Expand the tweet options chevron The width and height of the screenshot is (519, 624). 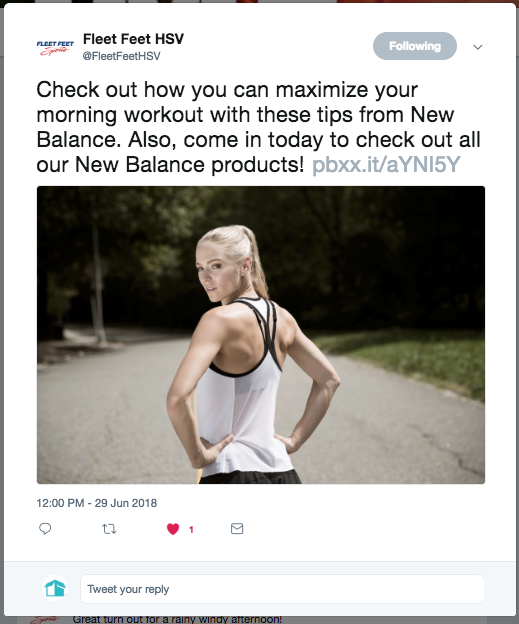point(478,47)
